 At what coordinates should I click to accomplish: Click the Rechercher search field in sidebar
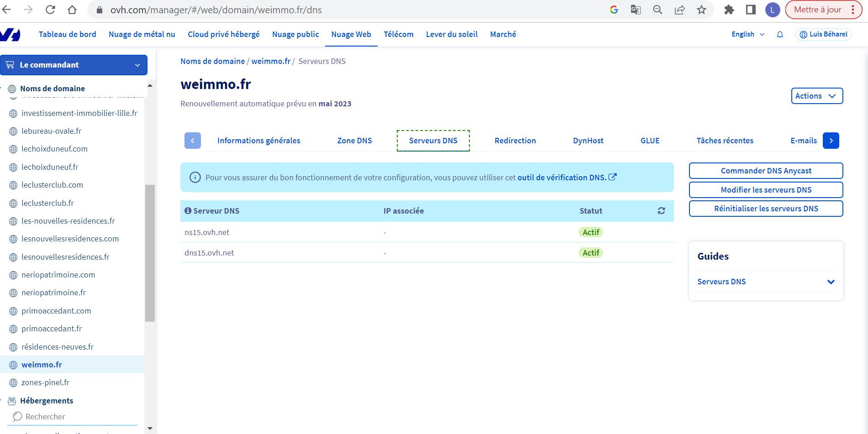point(73,417)
